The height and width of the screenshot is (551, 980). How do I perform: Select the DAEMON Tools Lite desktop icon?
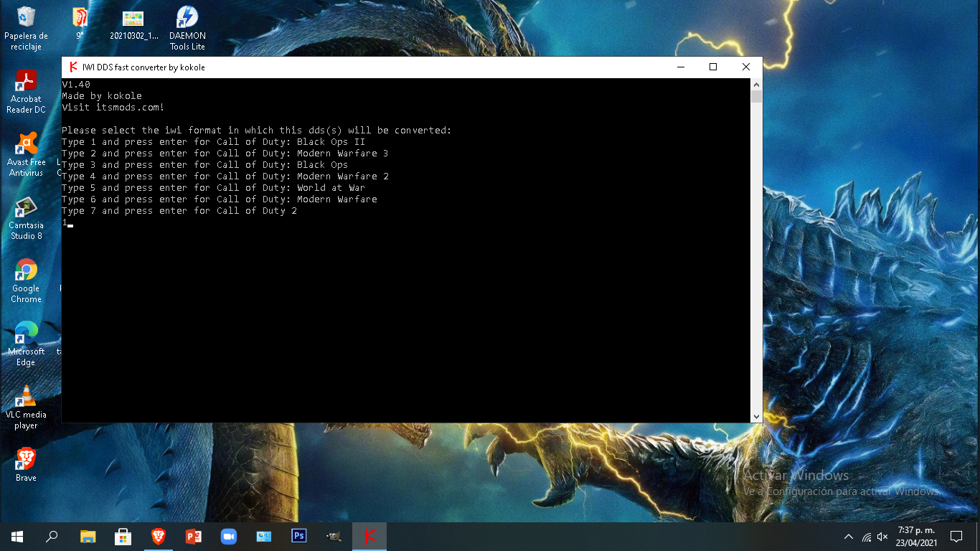coord(187,29)
